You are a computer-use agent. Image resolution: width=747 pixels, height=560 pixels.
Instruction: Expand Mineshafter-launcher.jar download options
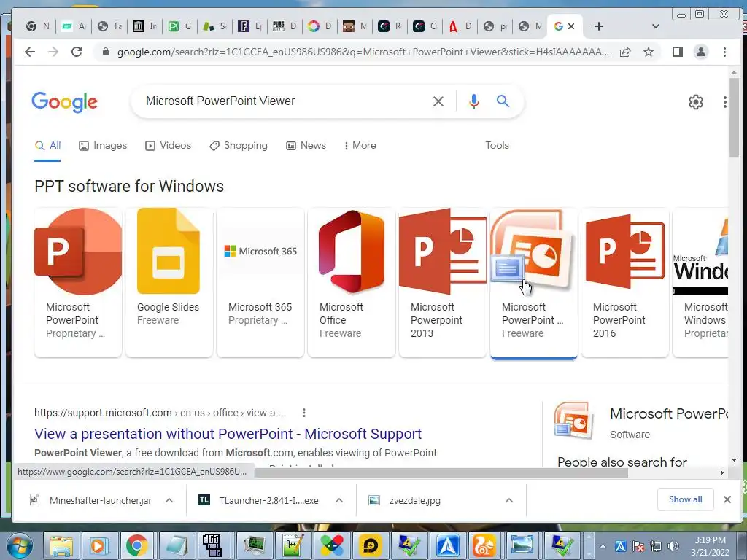169,500
